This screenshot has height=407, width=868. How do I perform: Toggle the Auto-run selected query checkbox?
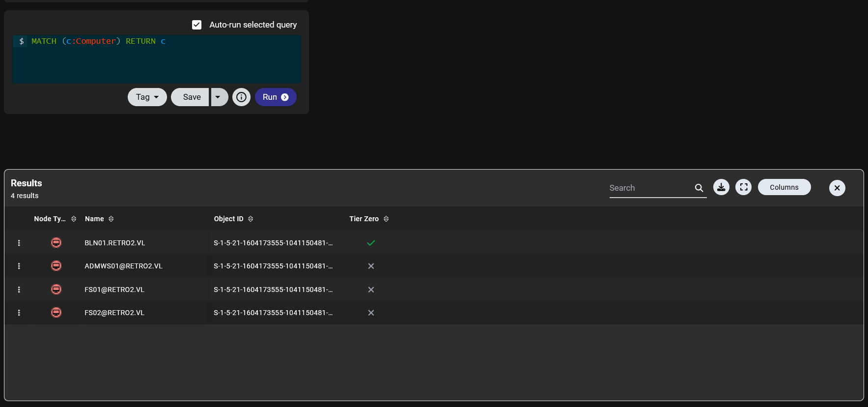(196, 25)
